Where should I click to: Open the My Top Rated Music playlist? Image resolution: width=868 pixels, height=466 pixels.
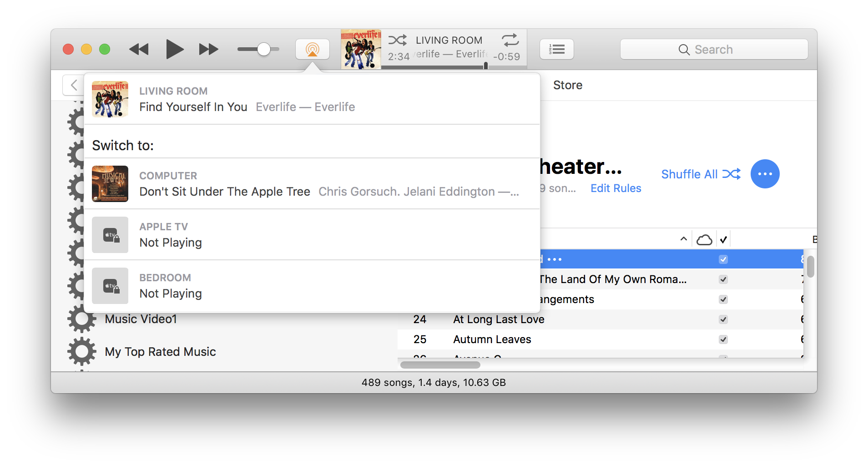(x=160, y=352)
